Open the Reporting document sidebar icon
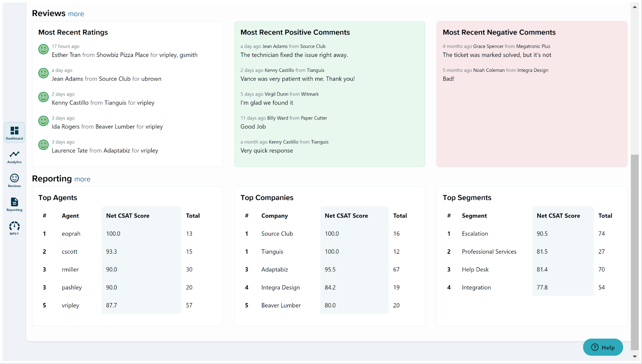 [x=14, y=205]
